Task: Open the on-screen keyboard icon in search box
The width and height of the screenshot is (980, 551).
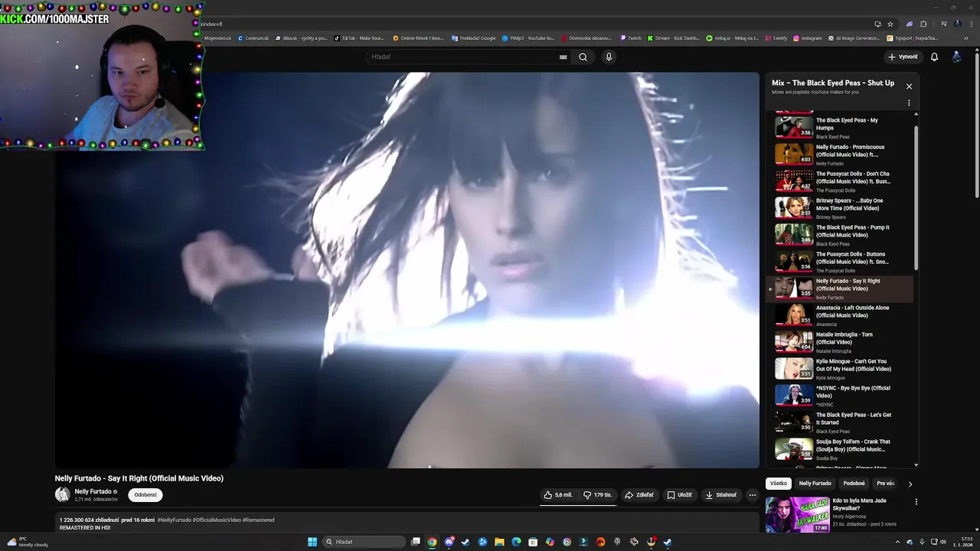Action: click(563, 57)
